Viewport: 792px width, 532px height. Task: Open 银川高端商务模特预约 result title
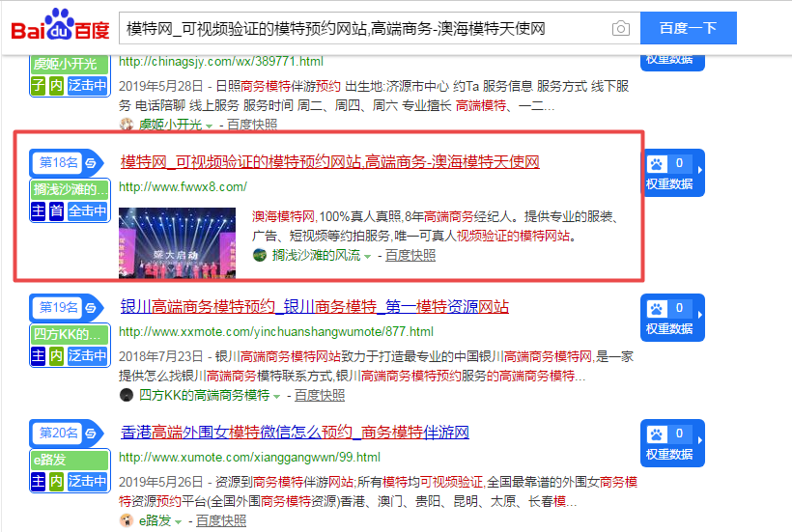(314, 306)
